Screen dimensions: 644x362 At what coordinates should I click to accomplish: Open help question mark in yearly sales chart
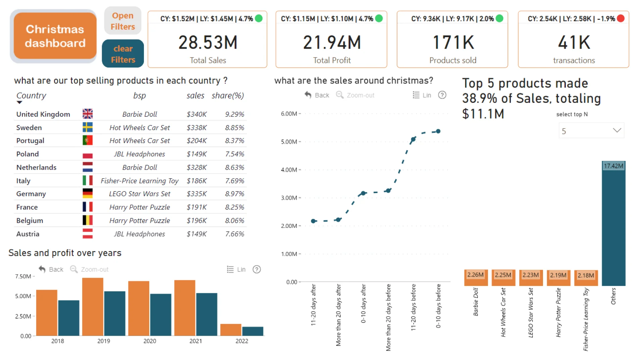pyautogui.click(x=257, y=269)
